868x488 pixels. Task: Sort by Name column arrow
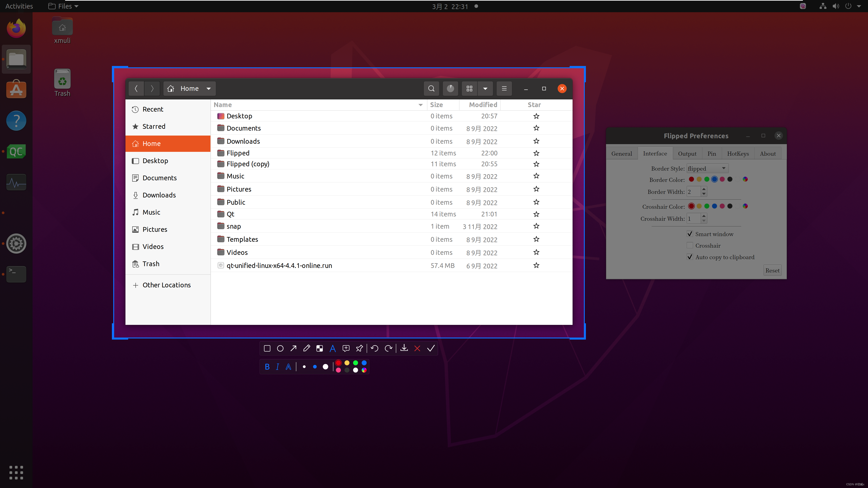(x=420, y=105)
